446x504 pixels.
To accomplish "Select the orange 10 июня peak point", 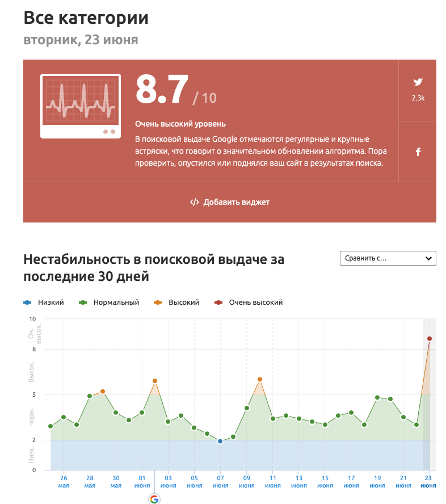I will (260, 379).
